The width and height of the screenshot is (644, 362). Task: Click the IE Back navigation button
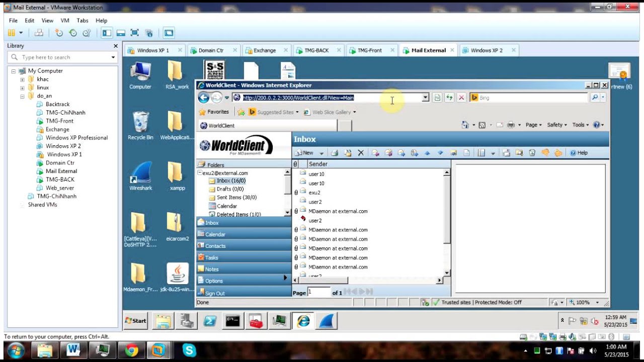tap(203, 98)
